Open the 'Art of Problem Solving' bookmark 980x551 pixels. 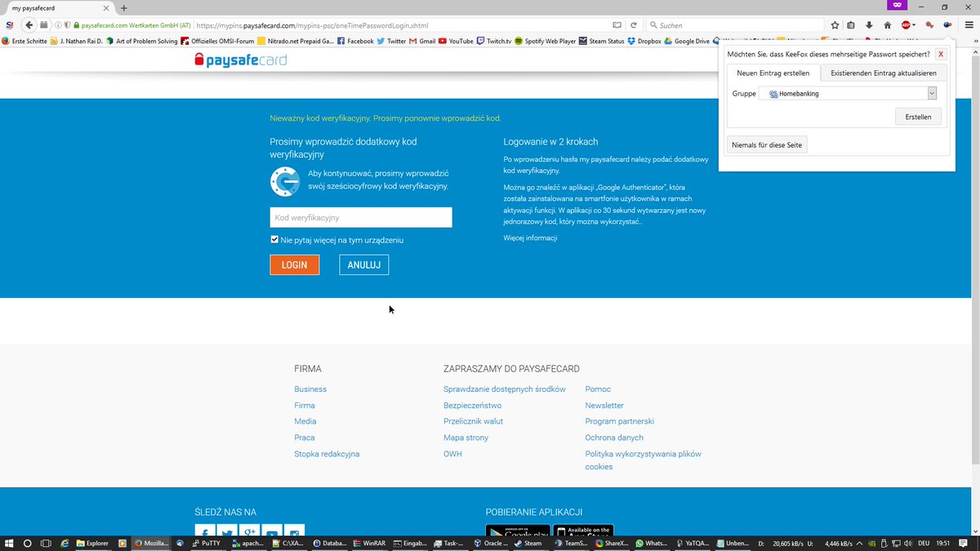coord(141,41)
